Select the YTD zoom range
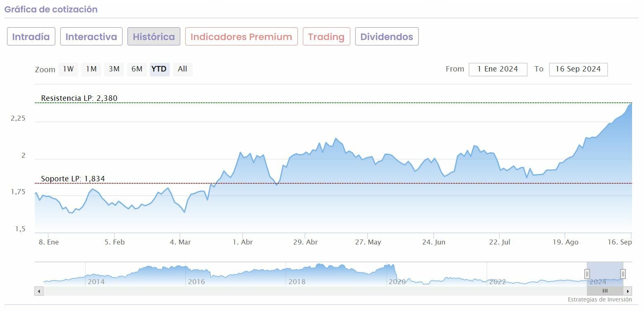 [x=159, y=69]
